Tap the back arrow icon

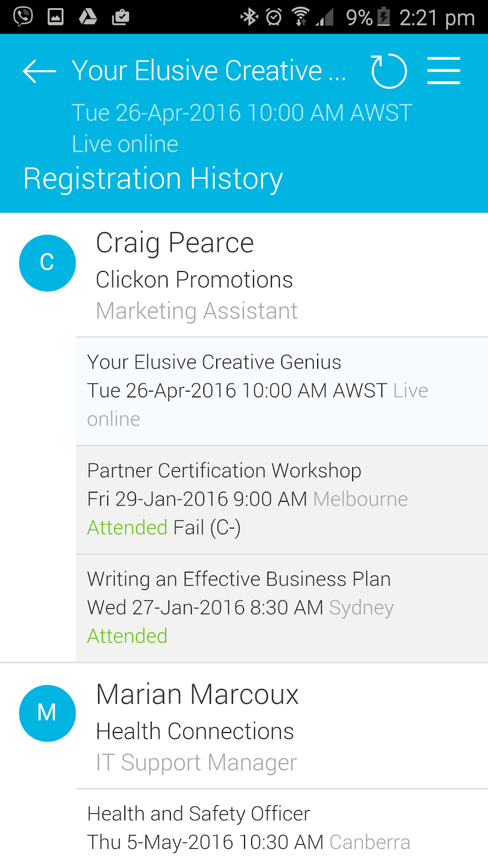click(x=39, y=71)
